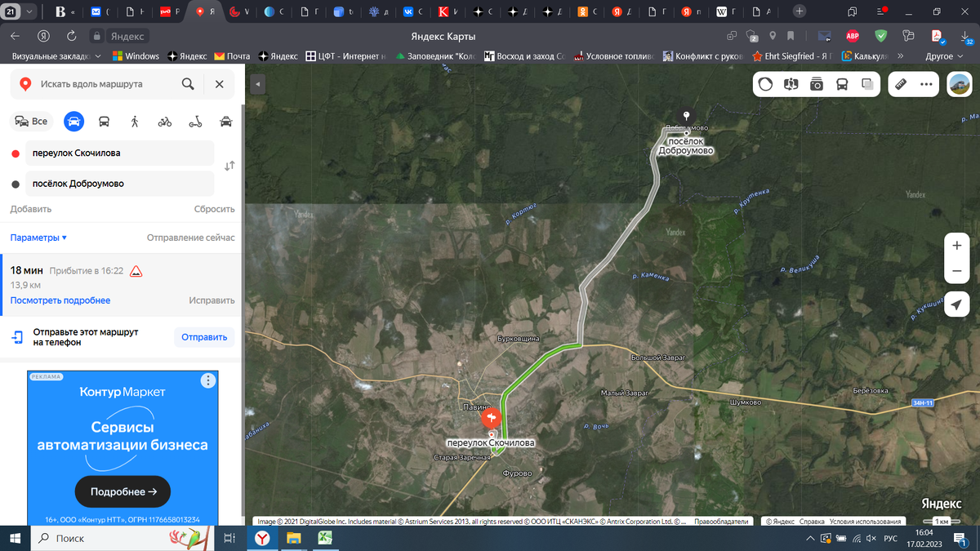Toggle the street panoramas layer icon
Viewport: 980px width, 551px height.
tap(791, 84)
